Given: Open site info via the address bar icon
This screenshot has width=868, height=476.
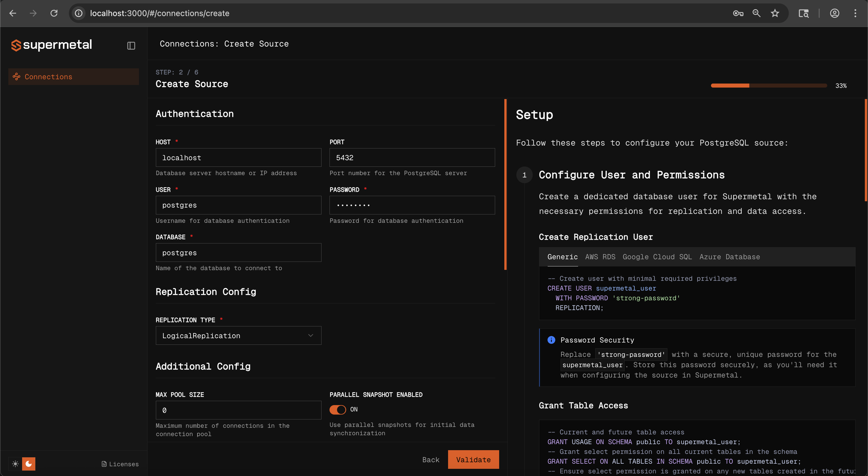Looking at the screenshot, I should 78,13.
